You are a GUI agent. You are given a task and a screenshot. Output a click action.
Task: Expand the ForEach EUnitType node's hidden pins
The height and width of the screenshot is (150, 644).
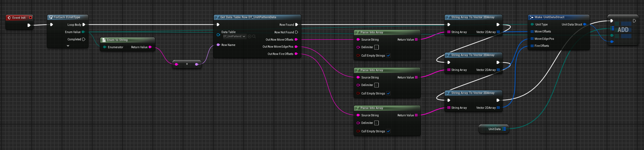click(x=68, y=46)
